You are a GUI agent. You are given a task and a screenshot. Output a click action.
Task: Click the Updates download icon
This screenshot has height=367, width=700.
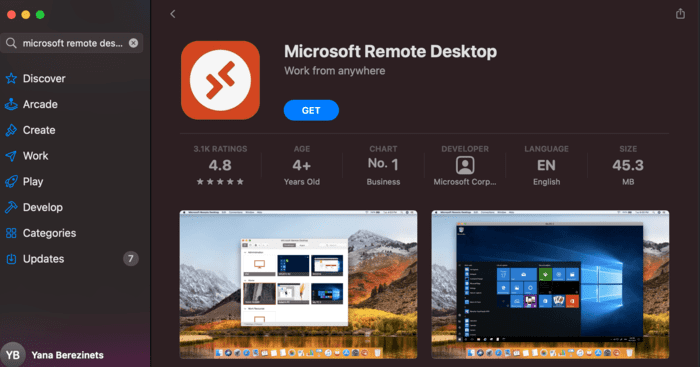(x=11, y=259)
